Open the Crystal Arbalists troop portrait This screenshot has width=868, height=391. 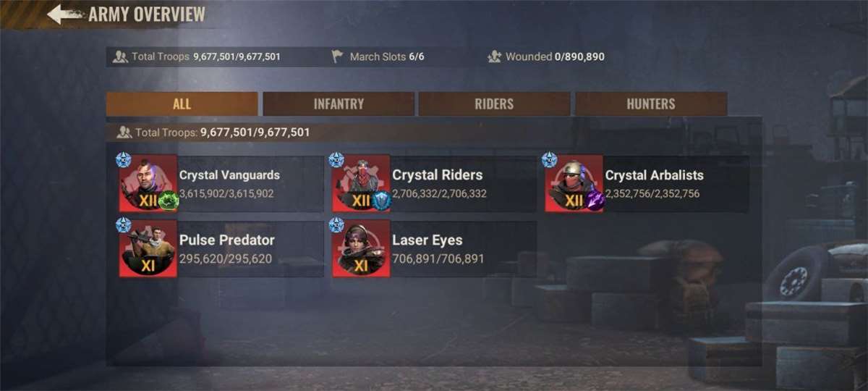pos(574,183)
